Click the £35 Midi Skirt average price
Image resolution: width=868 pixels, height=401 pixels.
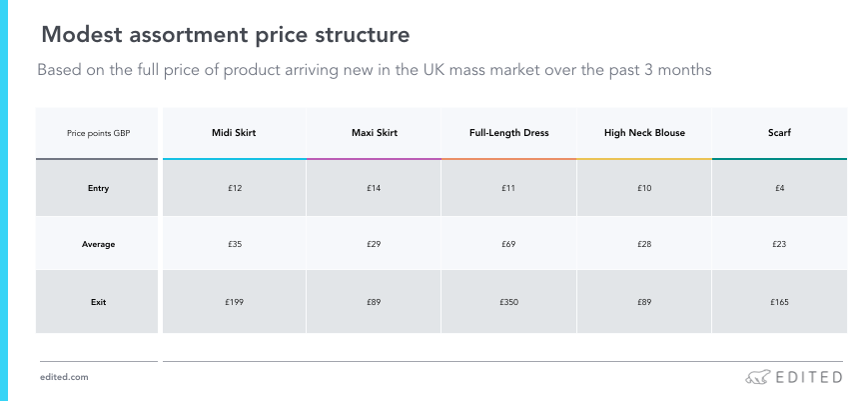coord(234,244)
